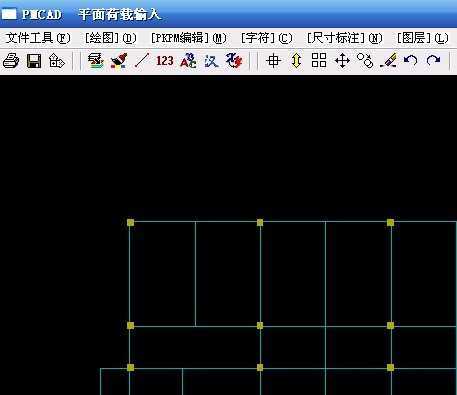Click the printer icon in toolbar
Image resolution: width=457 pixels, height=395 pixels.
(11, 61)
